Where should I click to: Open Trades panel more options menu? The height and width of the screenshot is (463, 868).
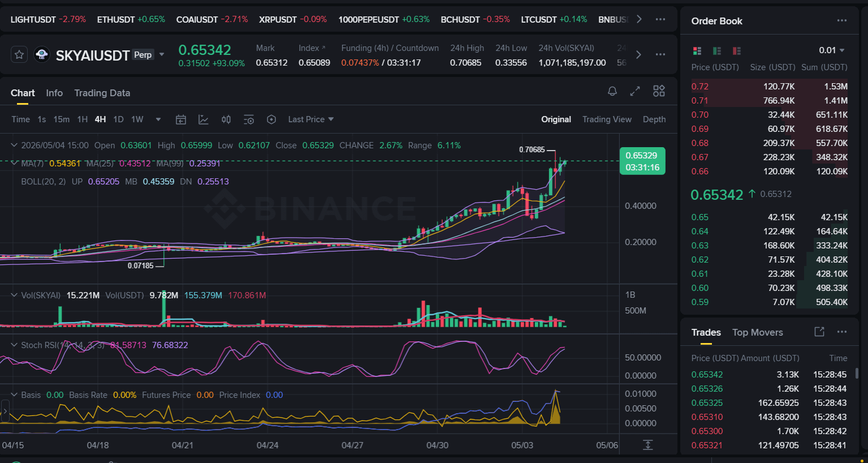(842, 332)
